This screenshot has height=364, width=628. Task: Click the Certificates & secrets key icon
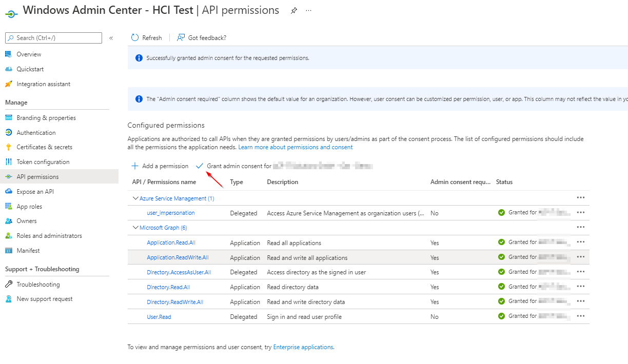point(9,147)
